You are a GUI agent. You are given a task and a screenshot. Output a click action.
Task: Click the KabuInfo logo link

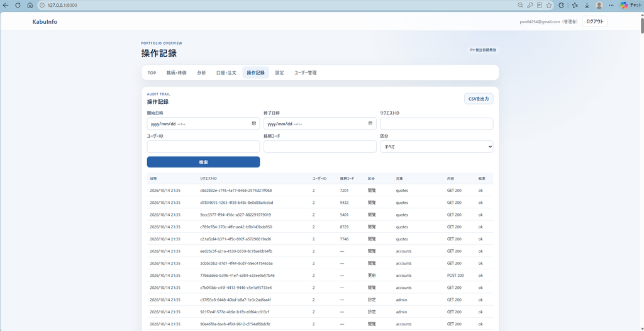tap(45, 22)
